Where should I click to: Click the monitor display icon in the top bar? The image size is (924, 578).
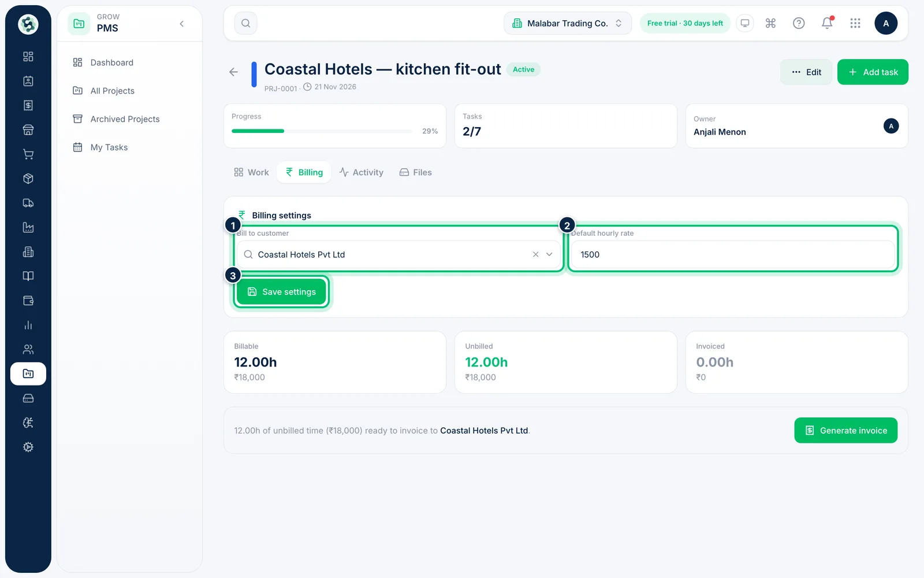[745, 23]
